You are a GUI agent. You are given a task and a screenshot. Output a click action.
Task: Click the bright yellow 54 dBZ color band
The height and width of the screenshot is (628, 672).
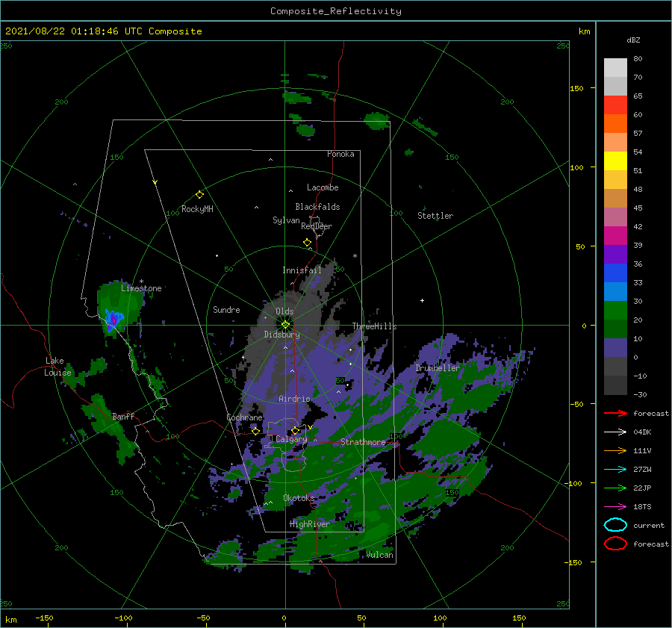pos(615,161)
